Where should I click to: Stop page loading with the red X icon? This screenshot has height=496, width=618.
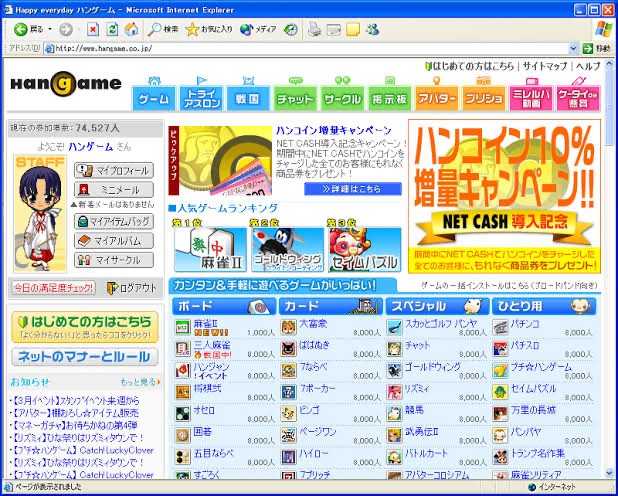pyautogui.click(x=93, y=29)
